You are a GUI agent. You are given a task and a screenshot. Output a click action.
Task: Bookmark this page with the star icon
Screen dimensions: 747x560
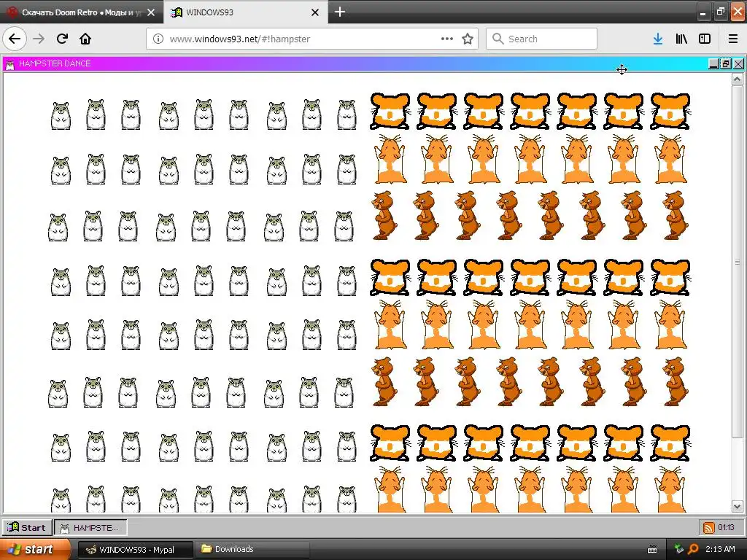click(x=468, y=39)
